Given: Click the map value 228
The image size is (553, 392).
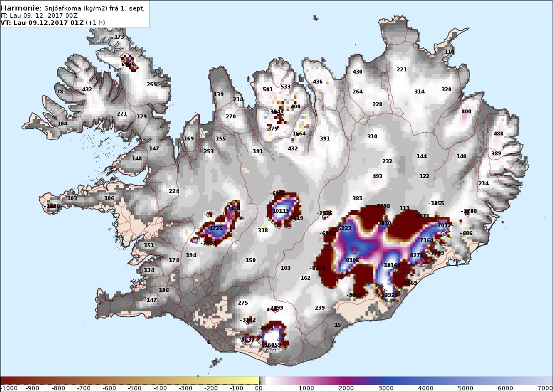Looking at the screenshot, I should (377, 104).
